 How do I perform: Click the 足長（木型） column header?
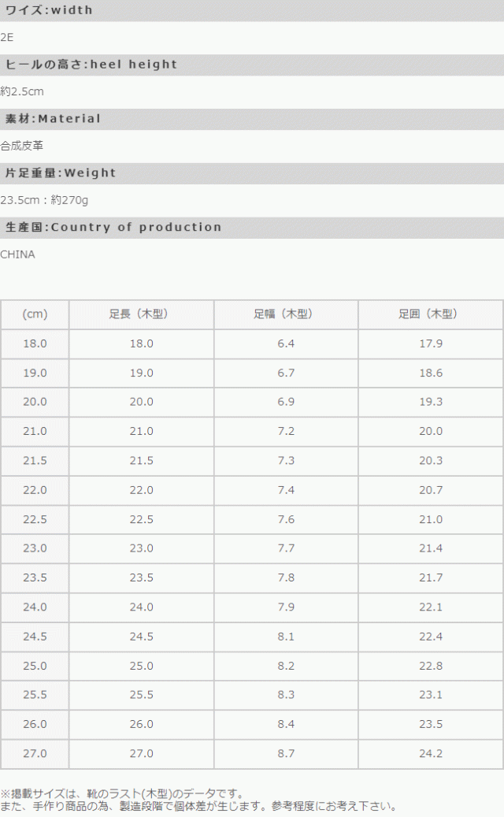141,314
